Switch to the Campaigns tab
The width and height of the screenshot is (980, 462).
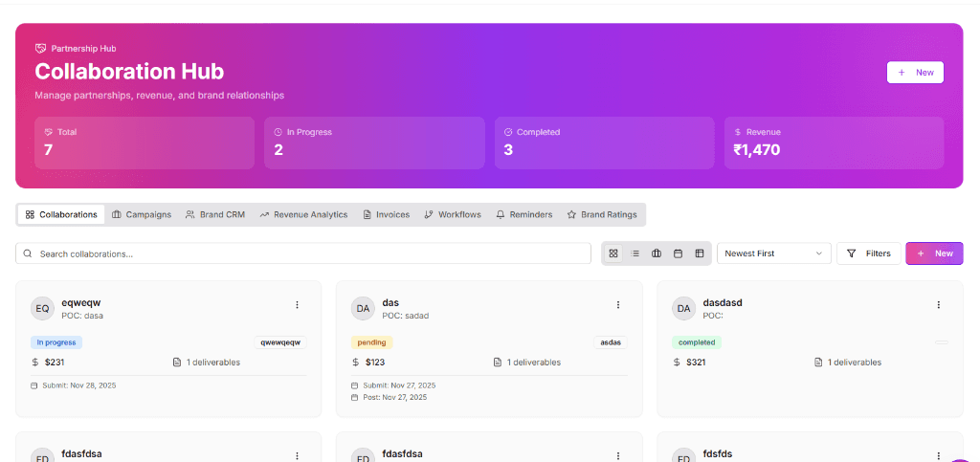click(142, 215)
